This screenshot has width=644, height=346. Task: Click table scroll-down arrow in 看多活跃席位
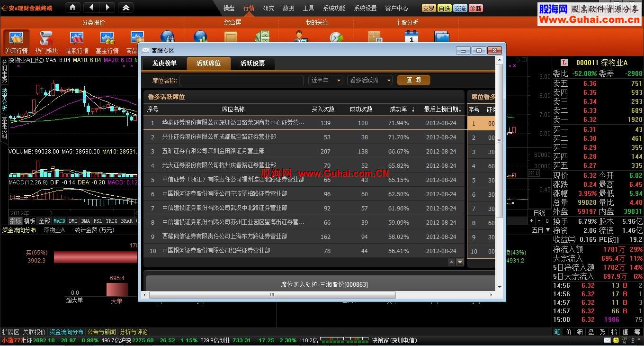click(x=460, y=262)
